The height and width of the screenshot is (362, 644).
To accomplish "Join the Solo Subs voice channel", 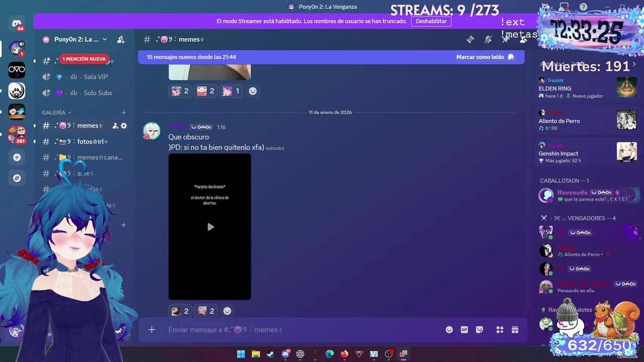I will point(83,93).
